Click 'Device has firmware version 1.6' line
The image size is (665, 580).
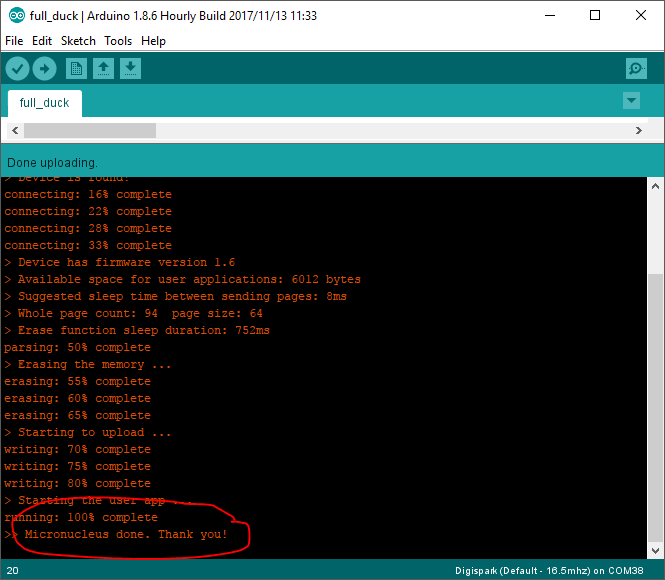tap(120, 262)
